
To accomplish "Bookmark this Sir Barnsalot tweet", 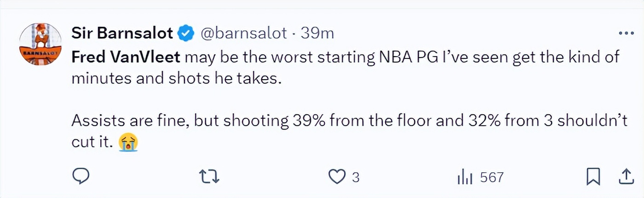I will 593,177.
